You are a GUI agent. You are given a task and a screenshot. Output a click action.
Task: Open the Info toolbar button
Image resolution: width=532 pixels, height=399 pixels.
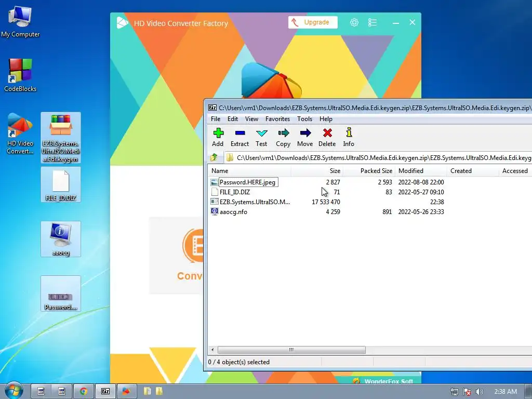coord(349,137)
